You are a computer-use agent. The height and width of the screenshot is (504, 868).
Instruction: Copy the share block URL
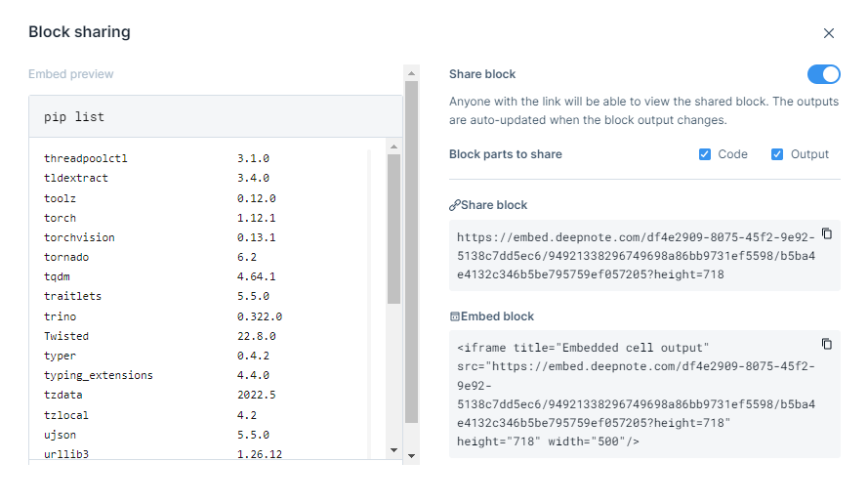point(826,233)
